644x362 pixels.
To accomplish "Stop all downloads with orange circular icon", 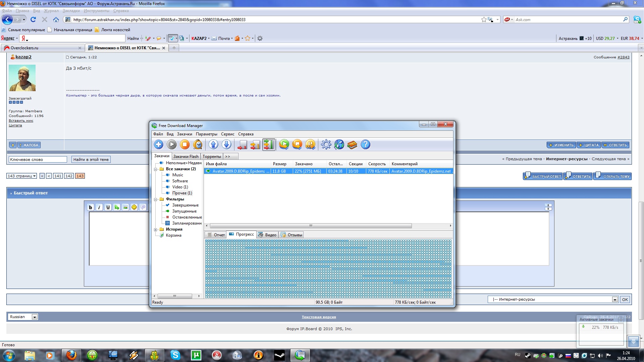I will tap(297, 144).
